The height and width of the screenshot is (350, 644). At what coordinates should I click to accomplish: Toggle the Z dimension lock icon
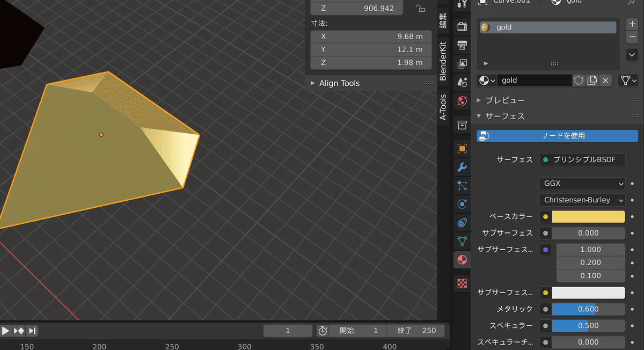421,9
